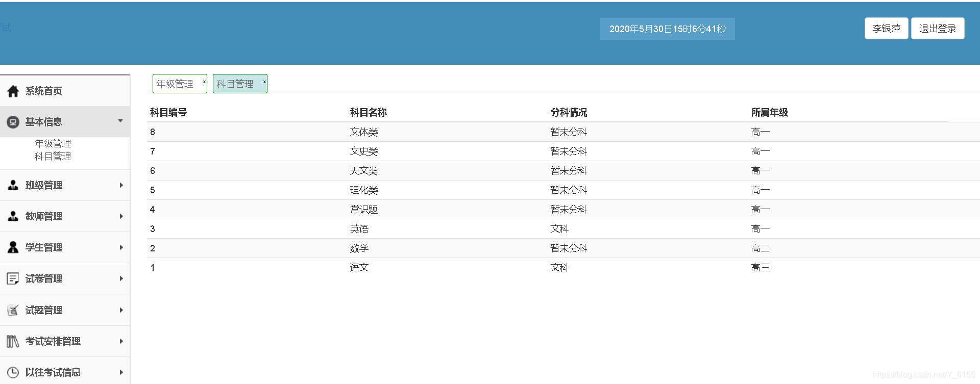Screen dimensions: 980x384
Task: Expand the 试卷管理 arrow
Action: 121,278
